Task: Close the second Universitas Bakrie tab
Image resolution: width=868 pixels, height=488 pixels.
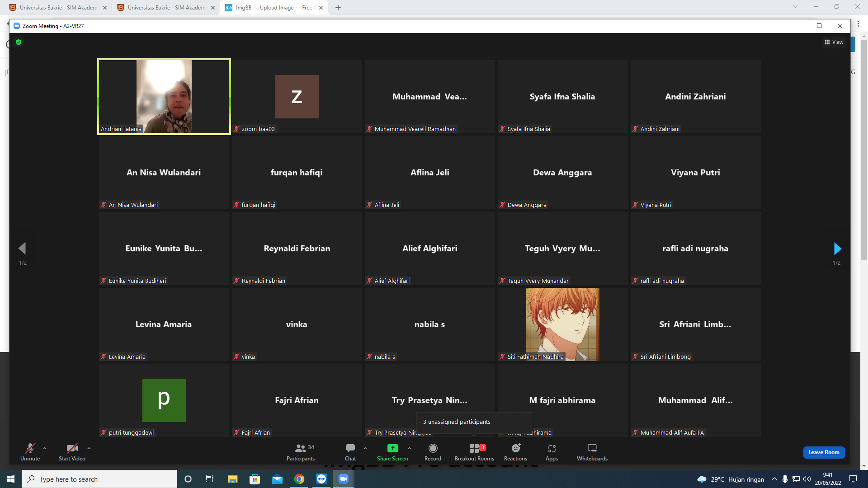Action: [x=213, y=8]
